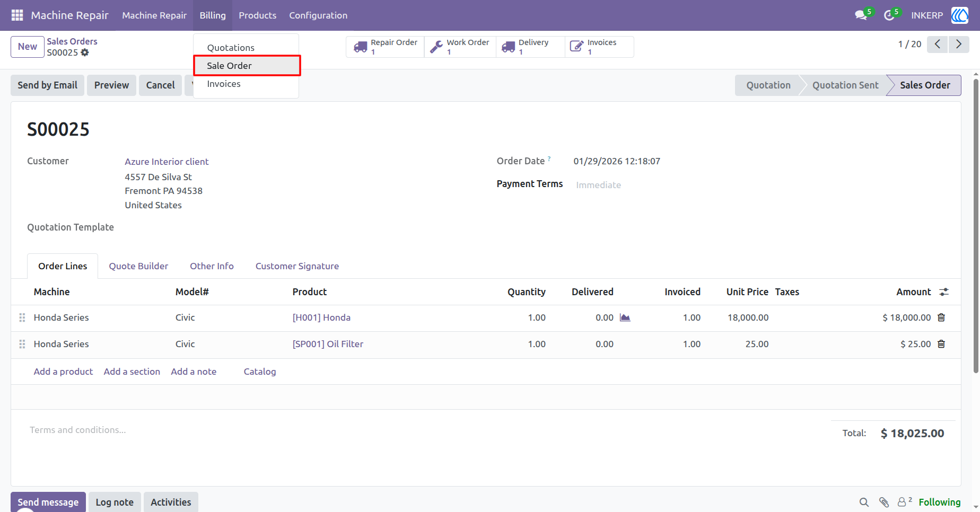Open the column settings adjust icon
This screenshot has width=980, height=512.
(x=944, y=292)
